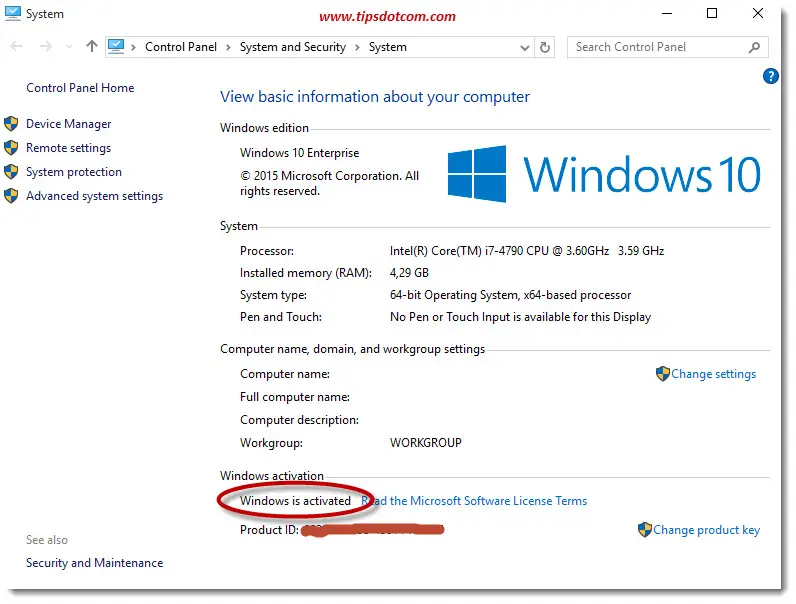The width and height of the screenshot is (796, 604).
Task: Expand the chevron before Control Panel breadcrumb
Action: (134, 47)
